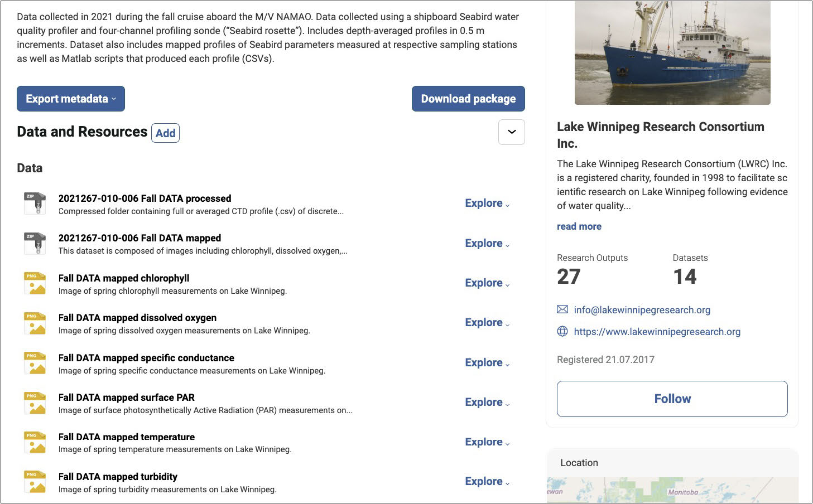Visit the lakewinnipegresearch.org website link

(657, 332)
